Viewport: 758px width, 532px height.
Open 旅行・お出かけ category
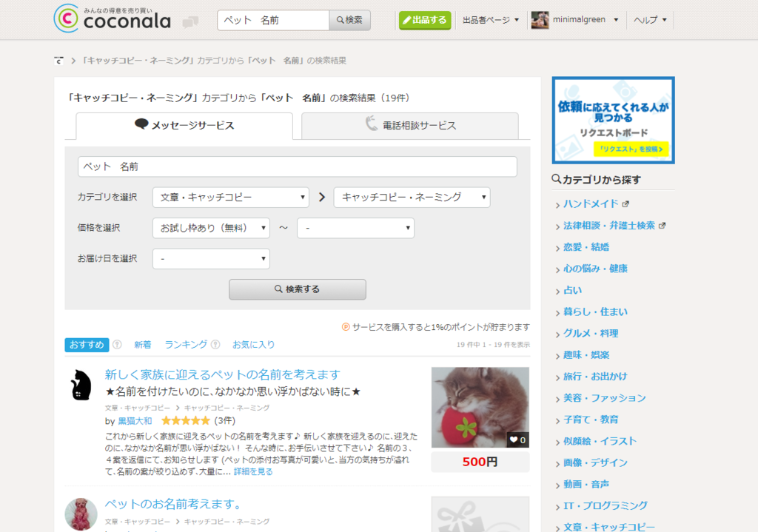pyautogui.click(x=595, y=377)
